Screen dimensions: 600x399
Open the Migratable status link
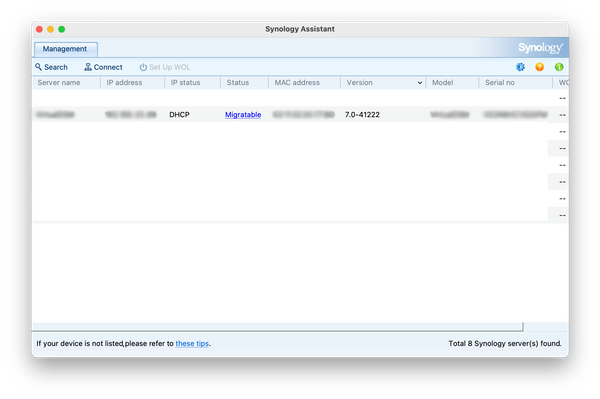[243, 114]
